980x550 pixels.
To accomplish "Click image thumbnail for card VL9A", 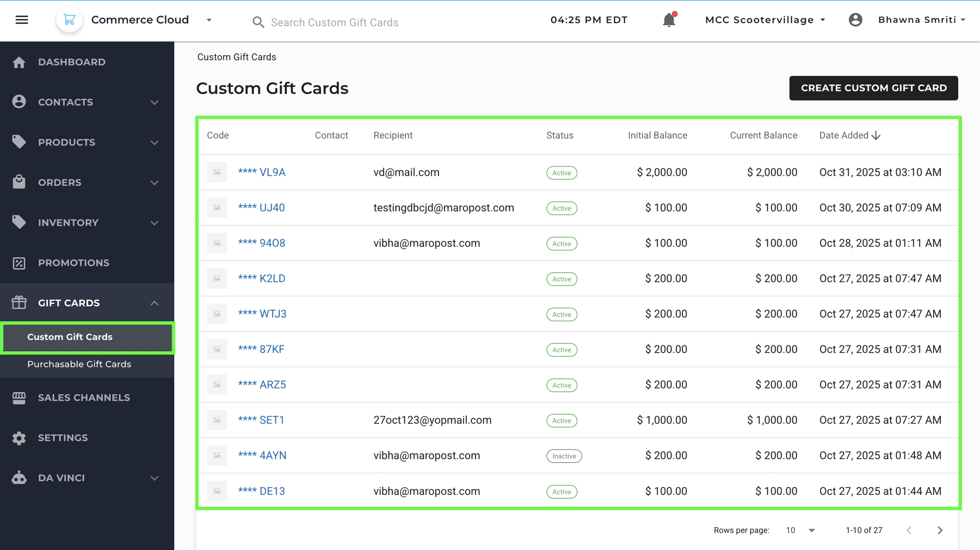I will [217, 173].
